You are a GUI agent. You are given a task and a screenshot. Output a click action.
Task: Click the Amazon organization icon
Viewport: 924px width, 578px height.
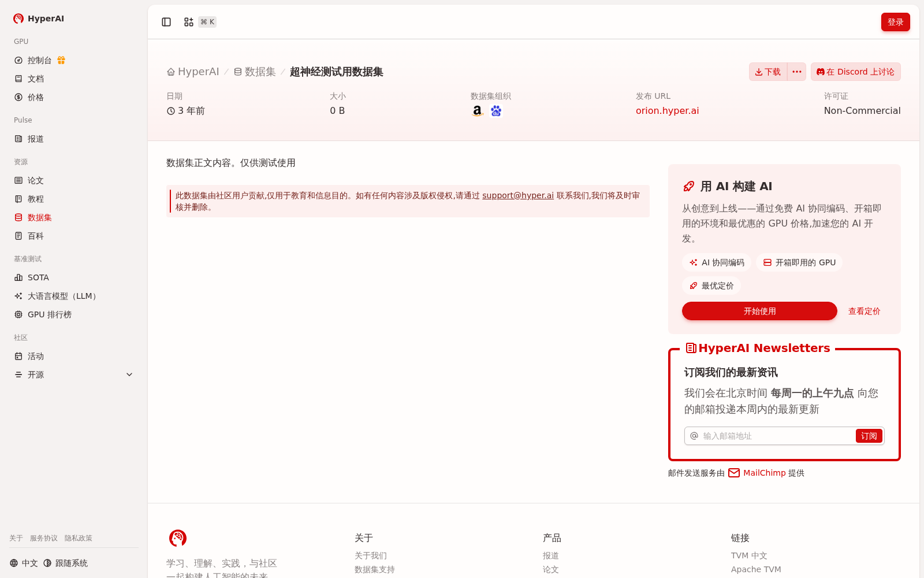477,111
